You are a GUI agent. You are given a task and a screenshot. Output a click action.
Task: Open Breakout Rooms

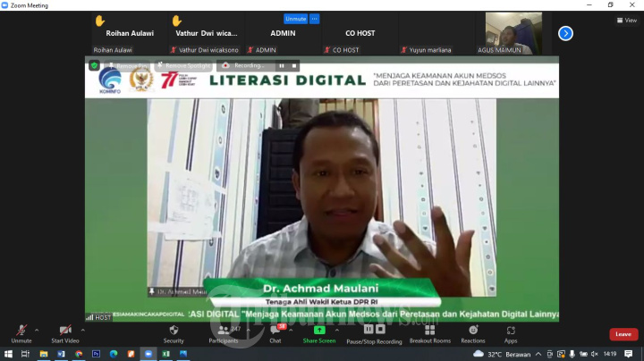coord(430,334)
